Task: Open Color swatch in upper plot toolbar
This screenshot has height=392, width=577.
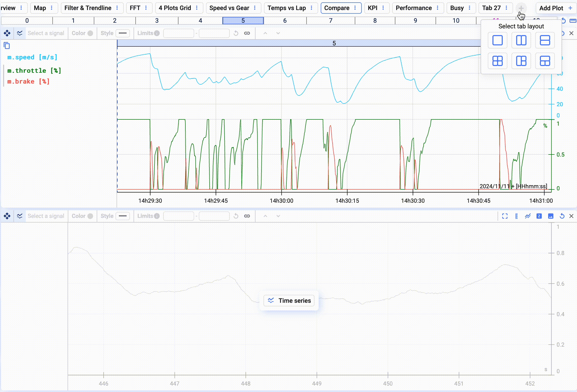Action: click(x=90, y=33)
